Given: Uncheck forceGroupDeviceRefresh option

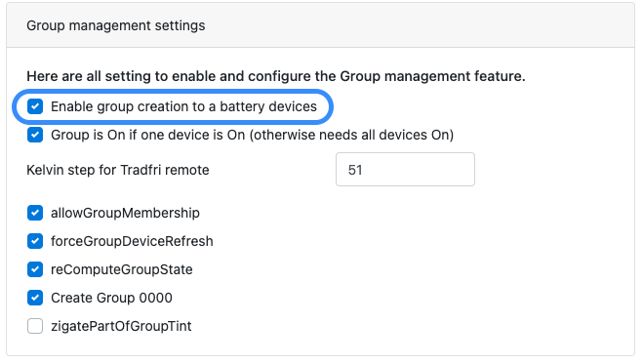Looking at the screenshot, I should pos(35,241).
